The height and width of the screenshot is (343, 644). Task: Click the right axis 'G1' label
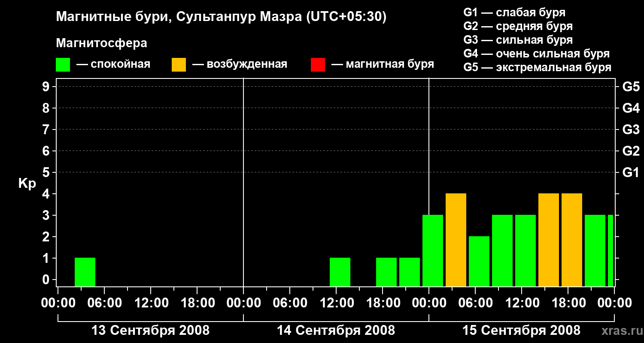point(631,173)
